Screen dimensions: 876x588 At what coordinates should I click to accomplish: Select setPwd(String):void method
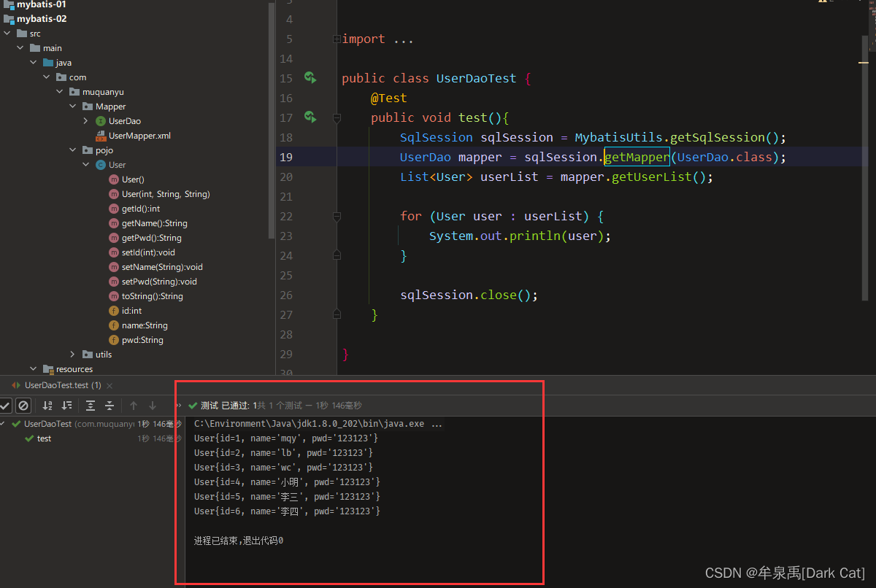pyautogui.click(x=159, y=282)
